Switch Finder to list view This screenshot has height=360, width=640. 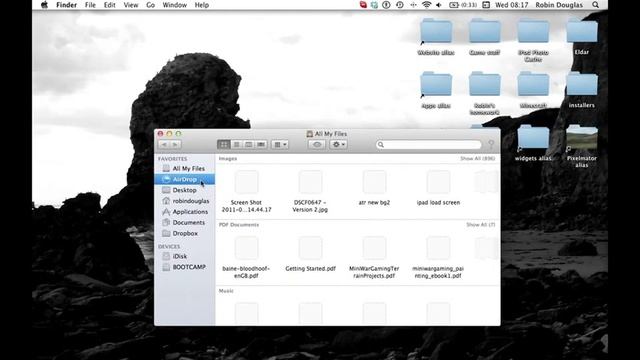(x=236, y=144)
